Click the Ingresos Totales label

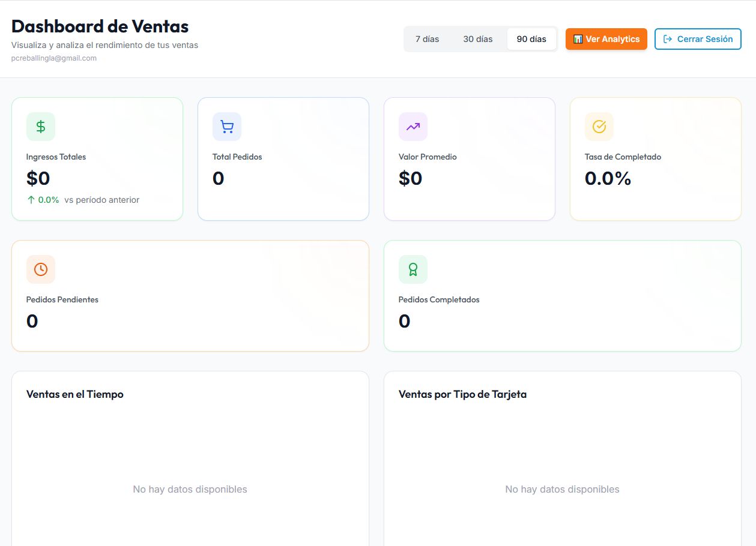coord(56,157)
